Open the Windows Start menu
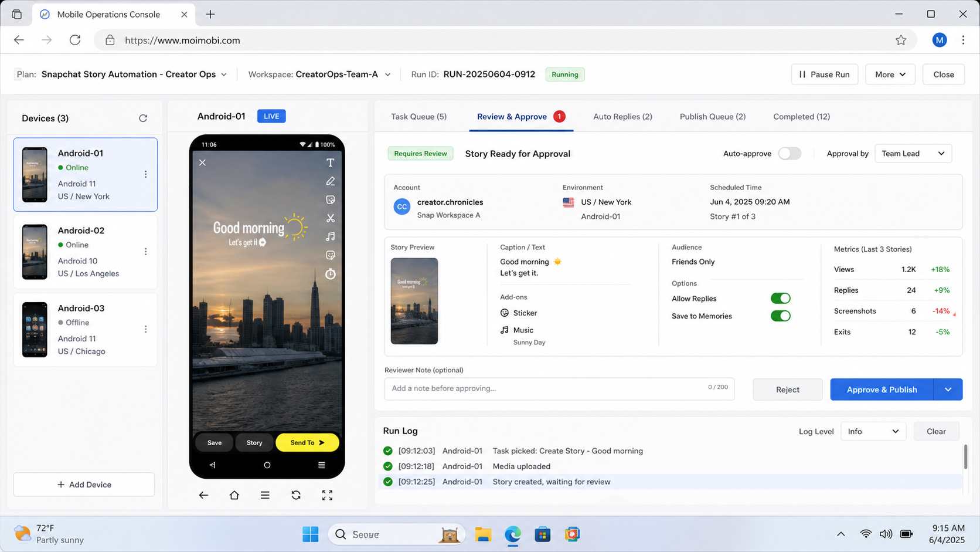 (x=311, y=534)
